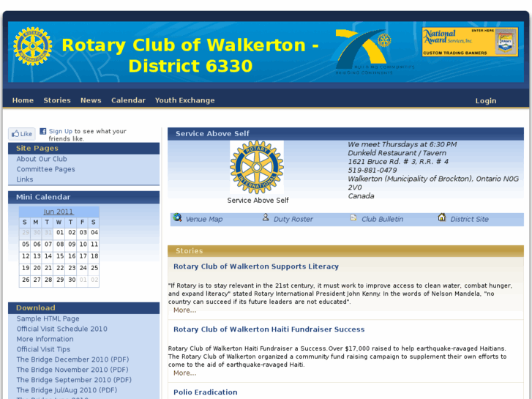Click the District Site house icon
The width and height of the screenshot is (532, 399).
coord(441,217)
